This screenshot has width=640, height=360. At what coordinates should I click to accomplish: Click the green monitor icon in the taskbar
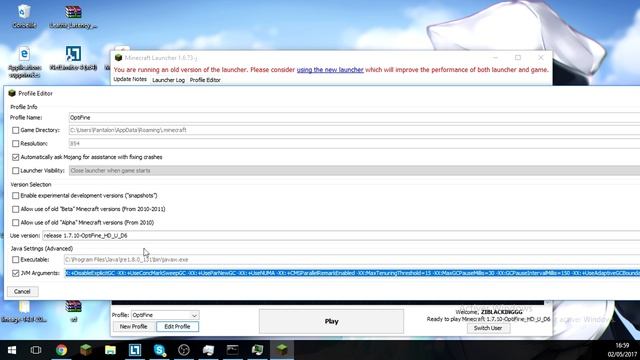[x=257, y=350]
